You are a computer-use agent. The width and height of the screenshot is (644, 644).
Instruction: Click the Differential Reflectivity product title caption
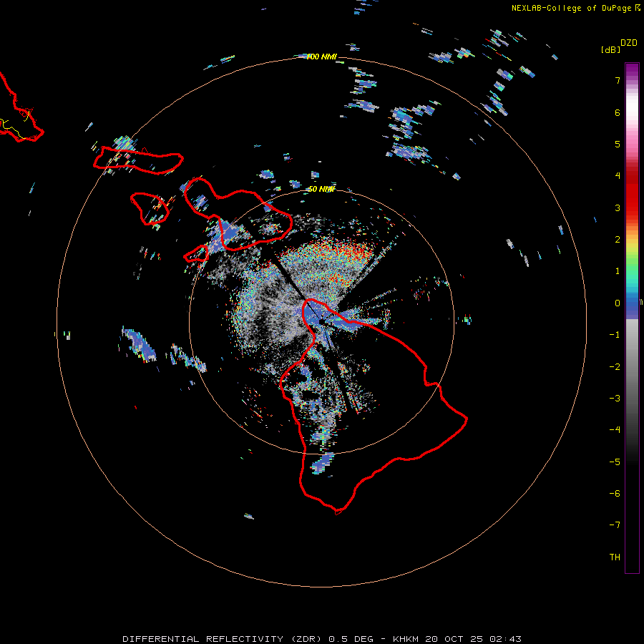(322, 639)
